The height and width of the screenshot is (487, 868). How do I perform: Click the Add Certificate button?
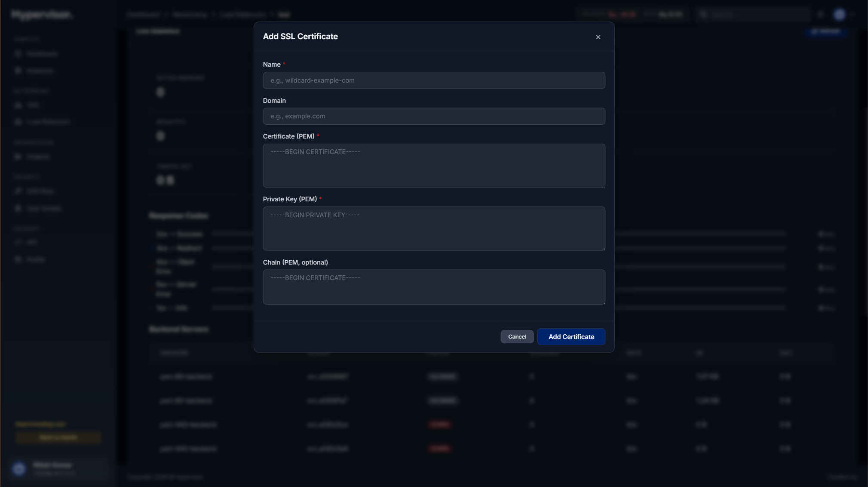tap(571, 336)
